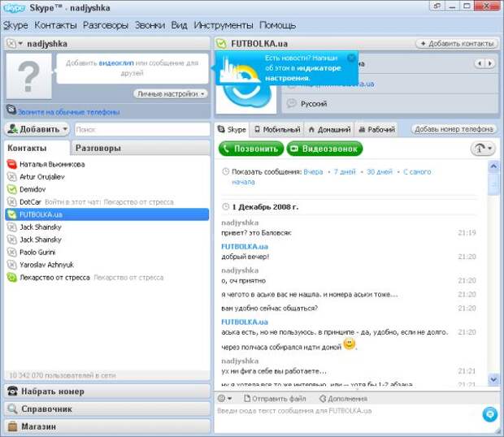The image size is (504, 437).
Task: Expand the Добавить dropdown arrow
Action: 65,129
